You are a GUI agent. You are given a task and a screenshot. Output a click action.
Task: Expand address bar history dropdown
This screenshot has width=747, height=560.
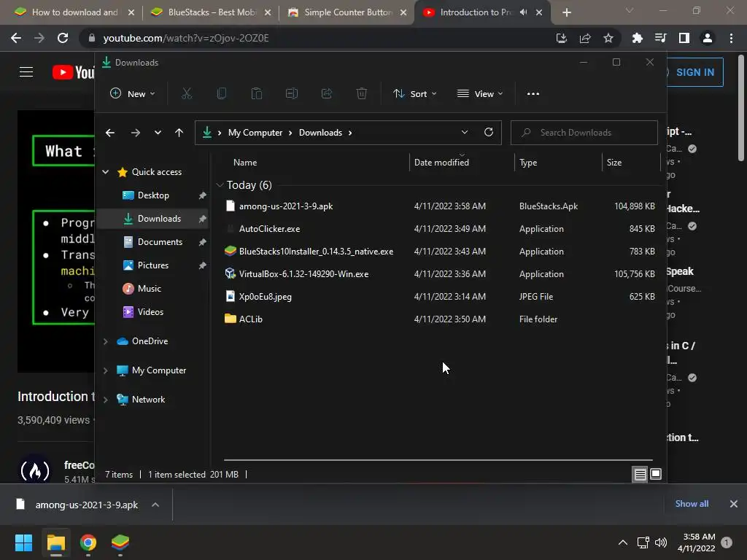465,133
